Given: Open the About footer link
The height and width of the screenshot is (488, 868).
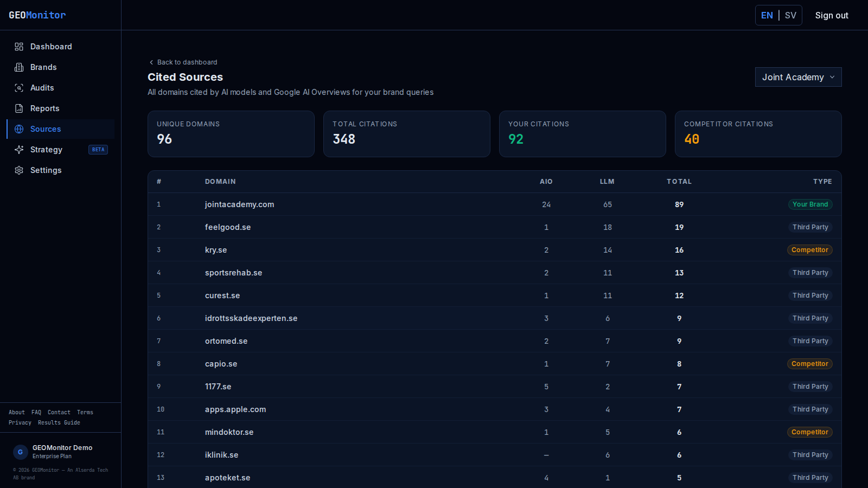Looking at the screenshot, I should [17, 412].
